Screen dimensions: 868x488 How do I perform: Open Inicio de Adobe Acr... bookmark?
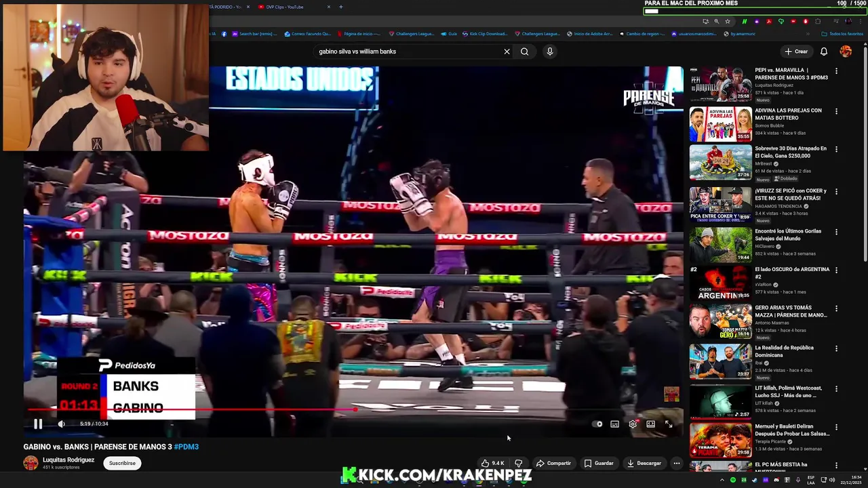pyautogui.click(x=589, y=34)
